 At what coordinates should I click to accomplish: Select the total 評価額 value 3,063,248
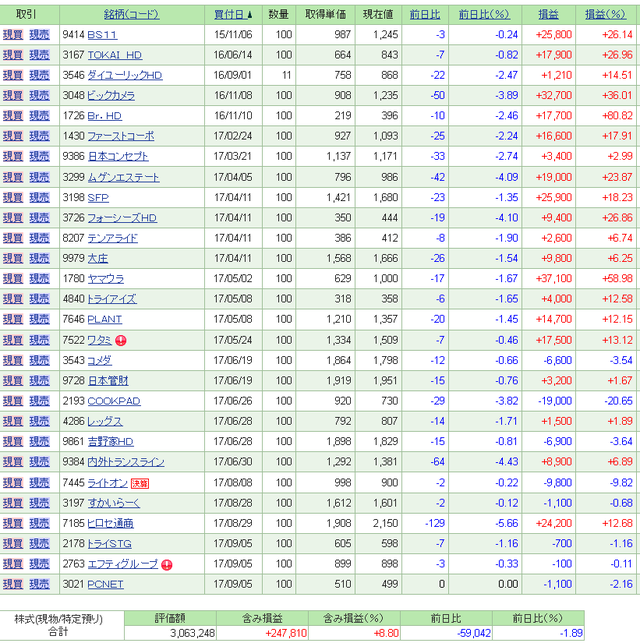tap(192, 634)
